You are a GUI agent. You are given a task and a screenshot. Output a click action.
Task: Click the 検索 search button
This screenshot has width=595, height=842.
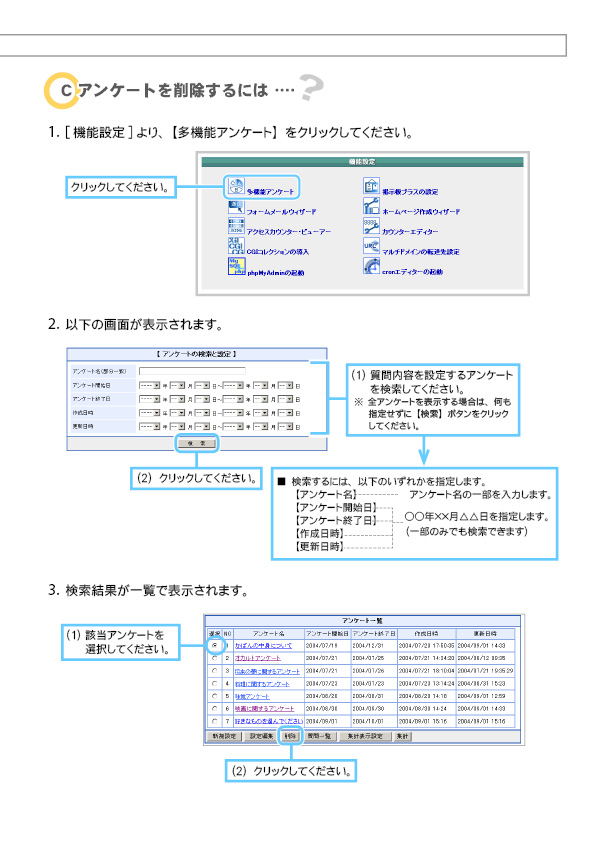pyautogui.click(x=197, y=443)
